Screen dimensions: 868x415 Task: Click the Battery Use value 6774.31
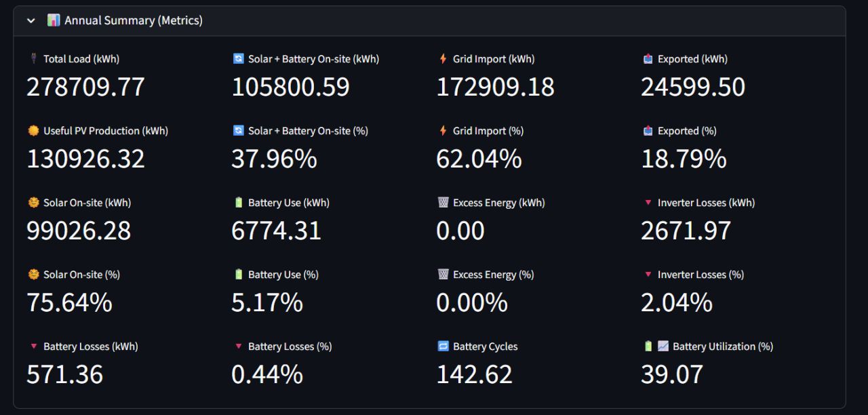(x=276, y=231)
